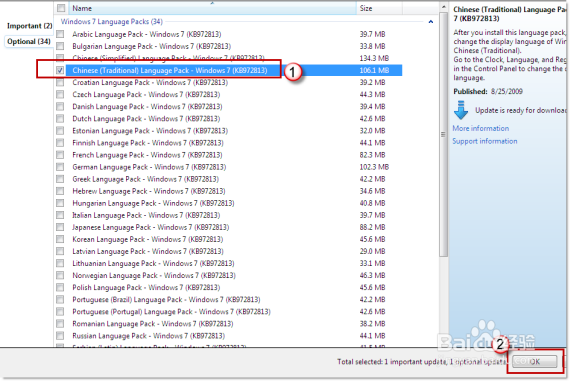
Task: Click the 88.2 MB size of Japanese pack
Action: (372, 227)
